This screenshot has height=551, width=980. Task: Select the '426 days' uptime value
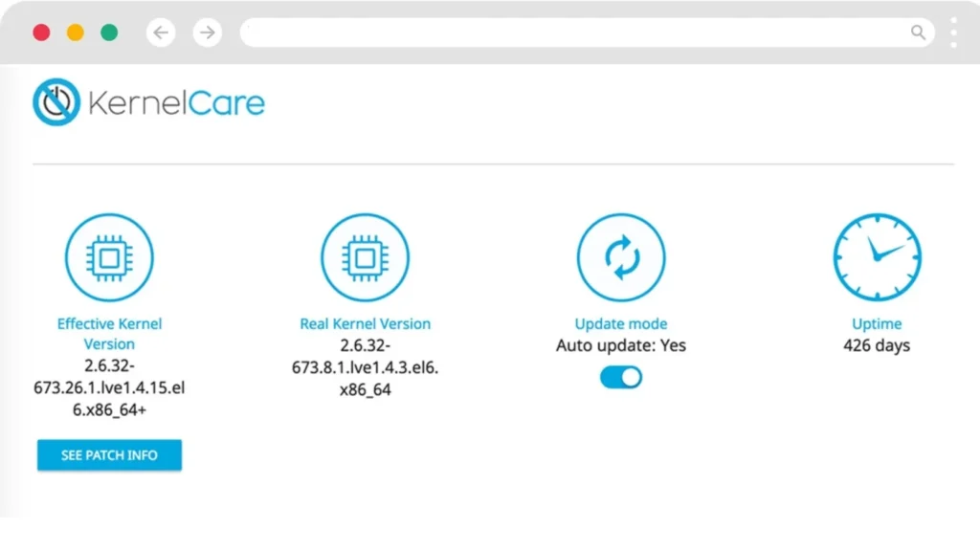tap(877, 345)
